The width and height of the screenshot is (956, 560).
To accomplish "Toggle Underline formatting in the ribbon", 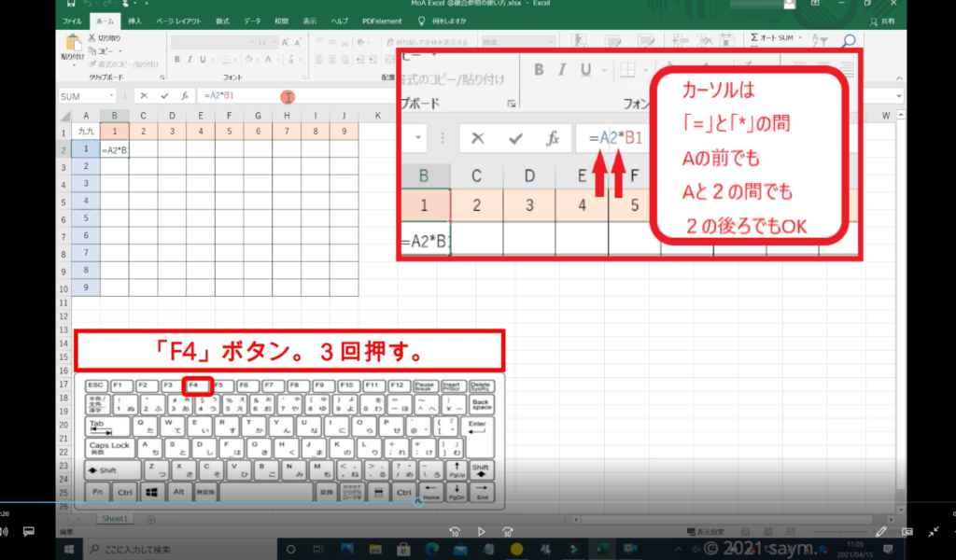I will (202, 59).
